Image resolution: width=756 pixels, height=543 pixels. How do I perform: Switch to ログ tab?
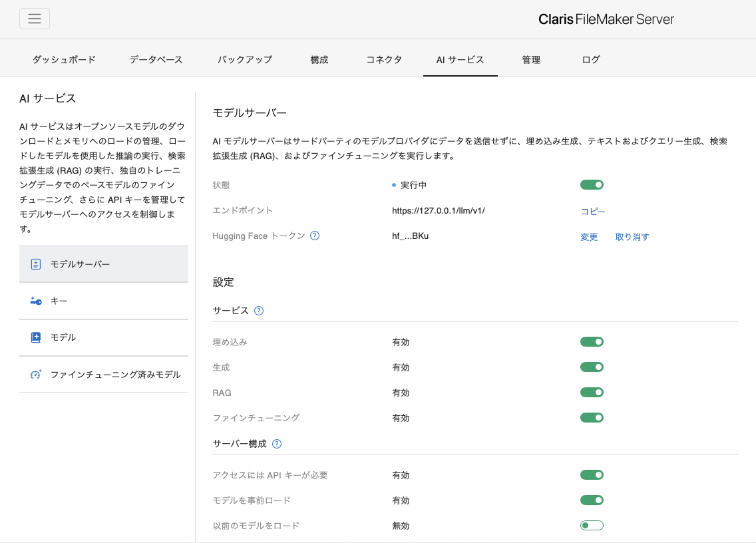point(591,60)
